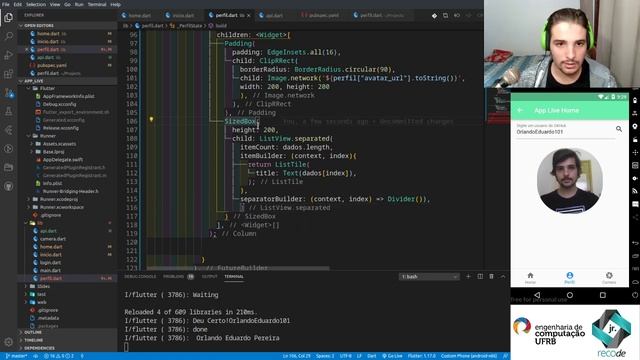Open the Selection menu
The image size is (640, 360).
click(x=36, y=4)
